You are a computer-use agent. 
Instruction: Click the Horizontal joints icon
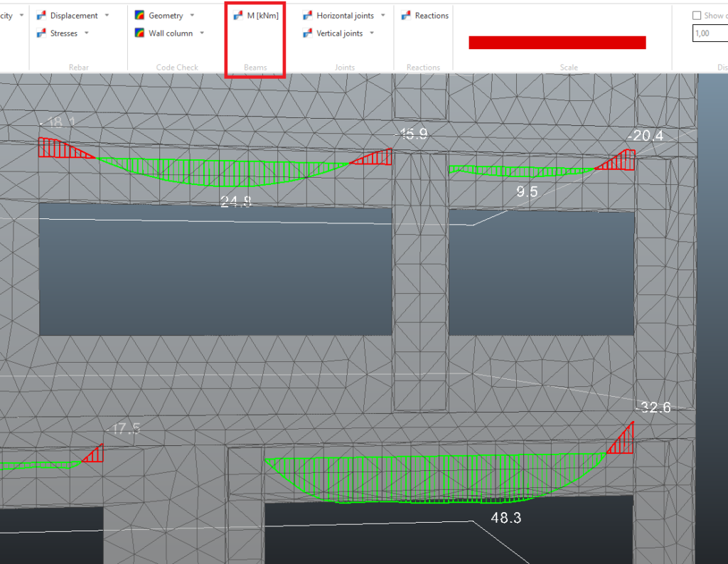click(x=308, y=16)
